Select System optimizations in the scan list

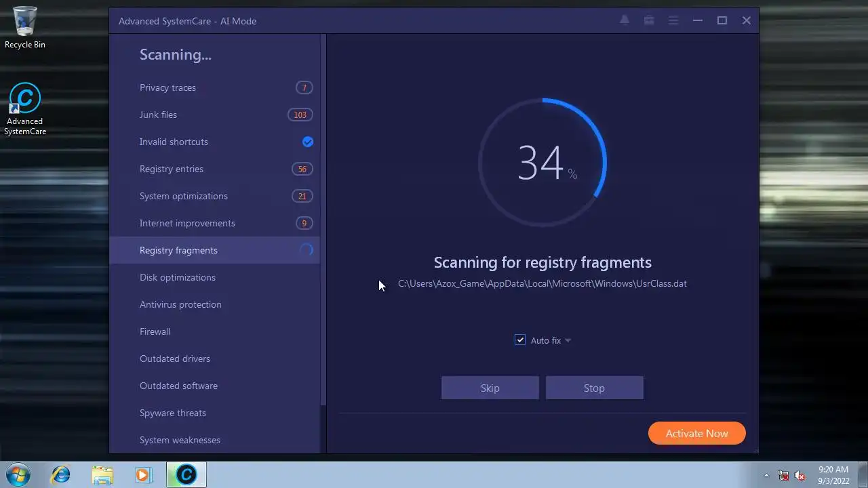point(214,196)
